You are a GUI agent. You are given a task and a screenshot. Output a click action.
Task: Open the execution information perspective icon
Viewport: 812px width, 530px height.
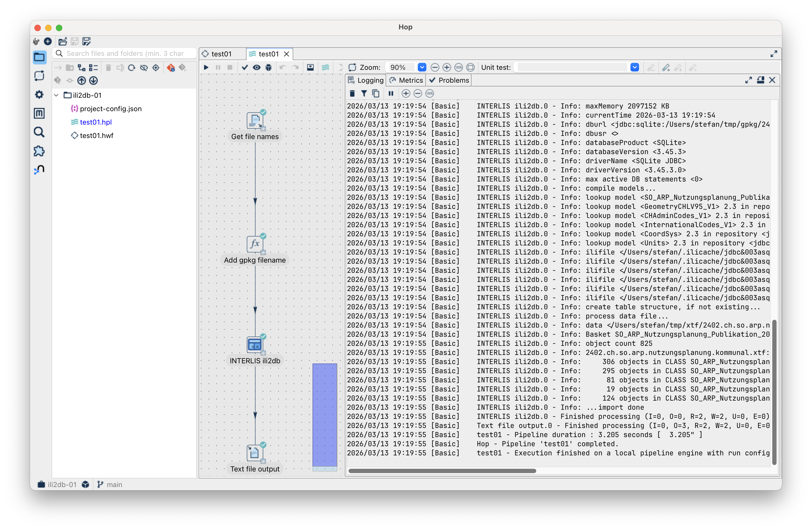point(39,76)
